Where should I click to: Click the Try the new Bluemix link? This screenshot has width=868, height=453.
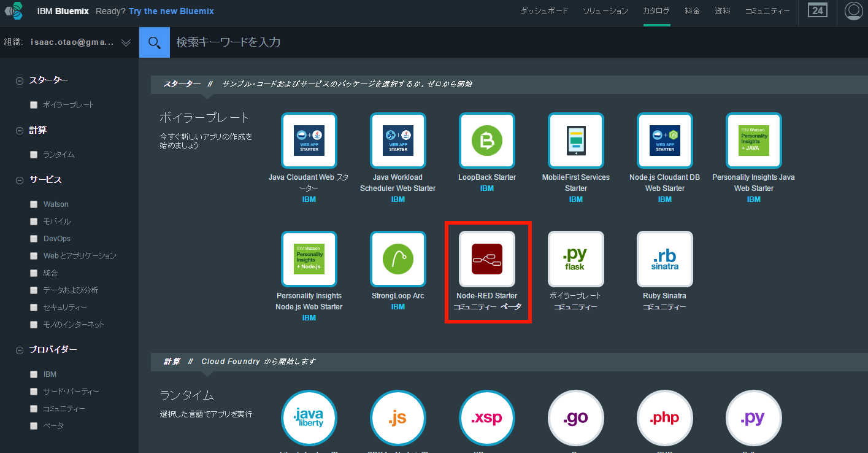[x=171, y=11]
